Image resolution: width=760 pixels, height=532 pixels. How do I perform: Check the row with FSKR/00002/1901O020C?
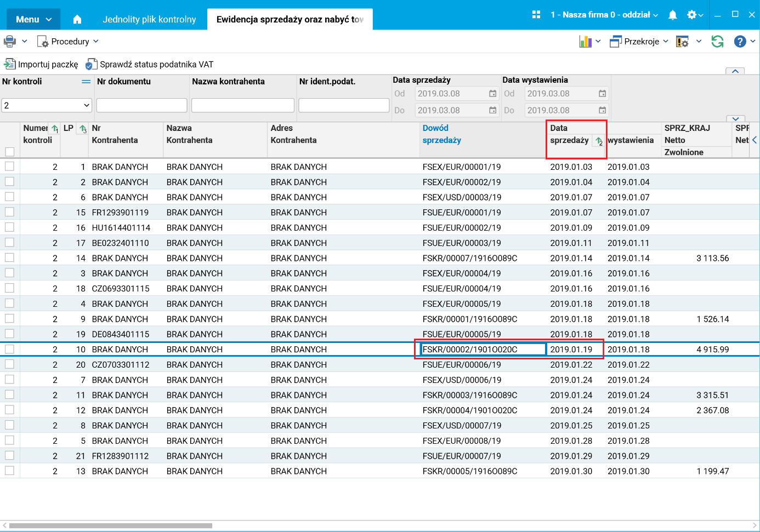[9, 349]
